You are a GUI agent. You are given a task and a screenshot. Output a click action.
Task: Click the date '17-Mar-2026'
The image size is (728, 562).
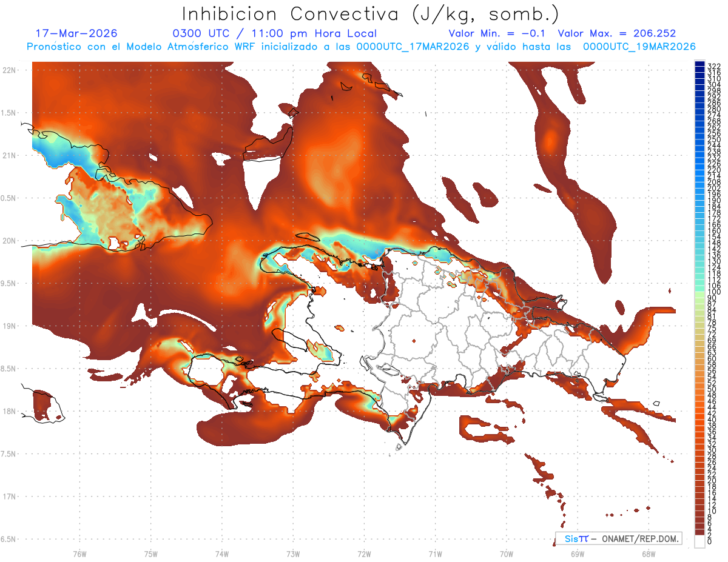coord(77,33)
